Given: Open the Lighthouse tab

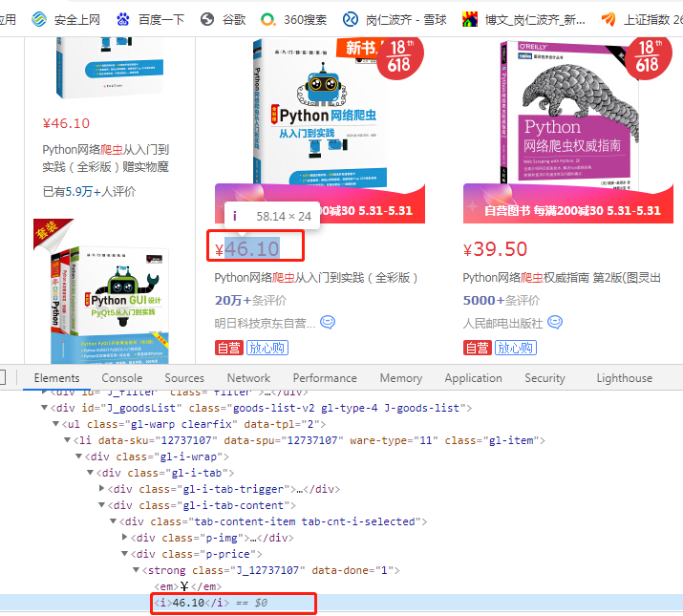Looking at the screenshot, I should coord(624,377).
